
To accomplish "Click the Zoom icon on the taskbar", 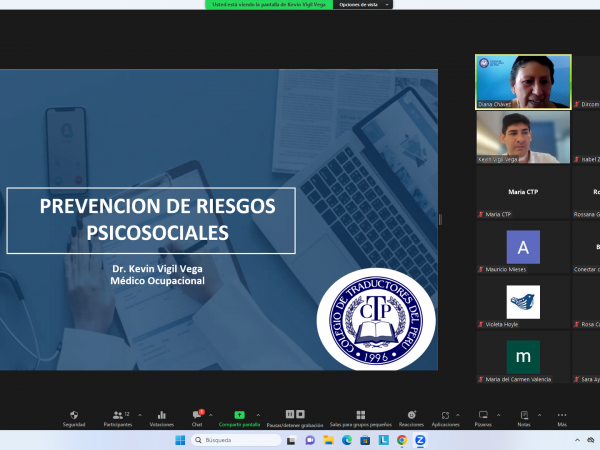I will point(420,440).
